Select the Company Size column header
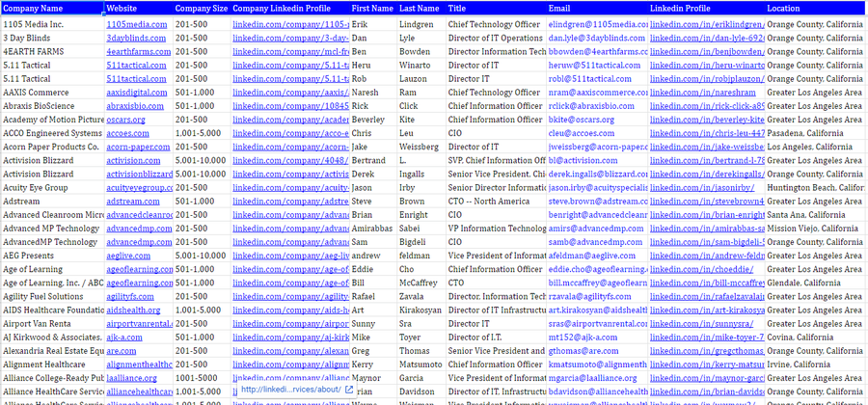The width and height of the screenshot is (868, 405). (x=202, y=9)
